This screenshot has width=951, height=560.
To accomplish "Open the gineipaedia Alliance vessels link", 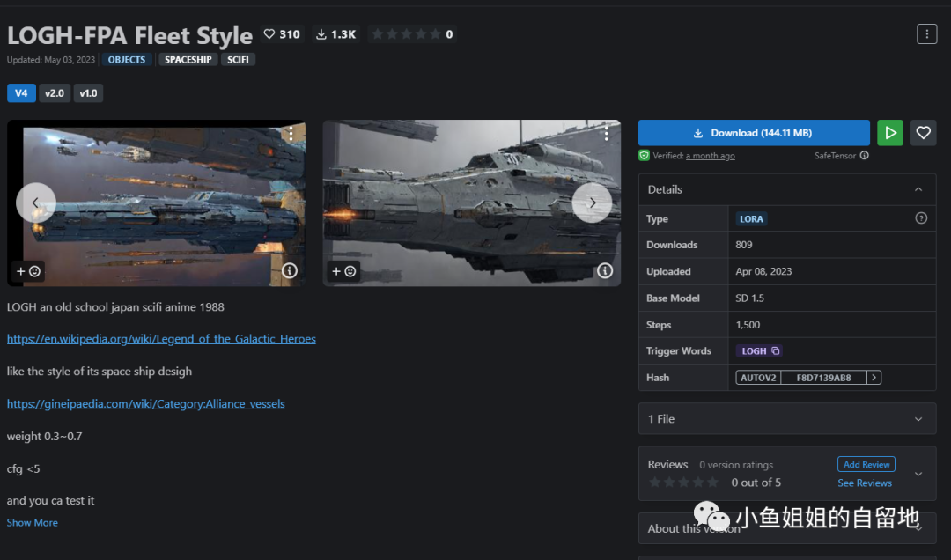I will pyautogui.click(x=145, y=404).
